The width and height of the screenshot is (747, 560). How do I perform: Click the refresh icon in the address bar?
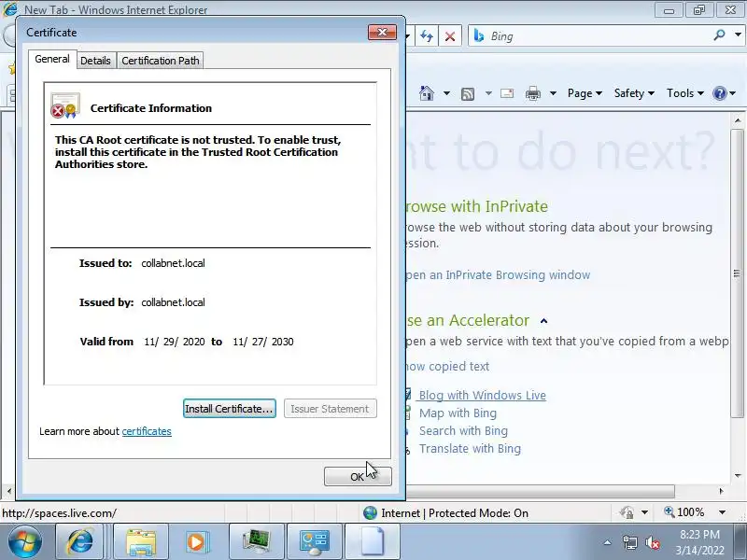427,36
